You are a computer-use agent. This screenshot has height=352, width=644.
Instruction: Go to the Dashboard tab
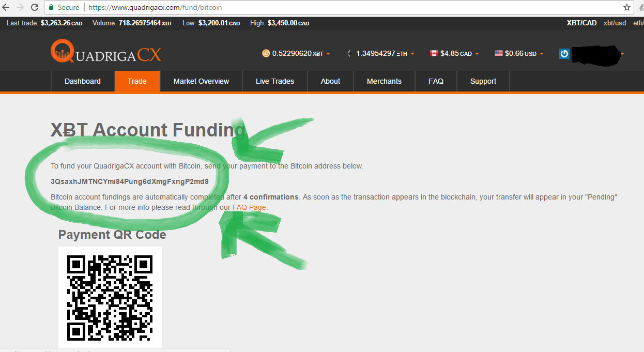pyautogui.click(x=83, y=81)
